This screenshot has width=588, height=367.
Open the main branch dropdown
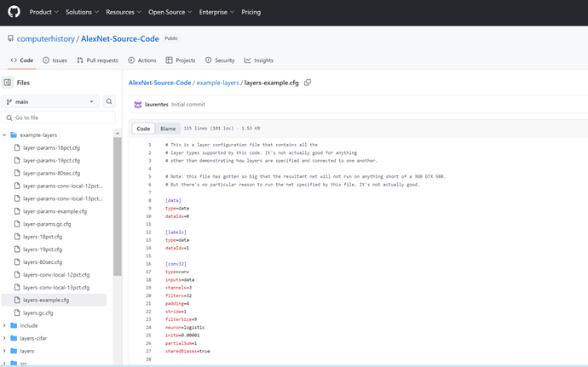pos(50,101)
